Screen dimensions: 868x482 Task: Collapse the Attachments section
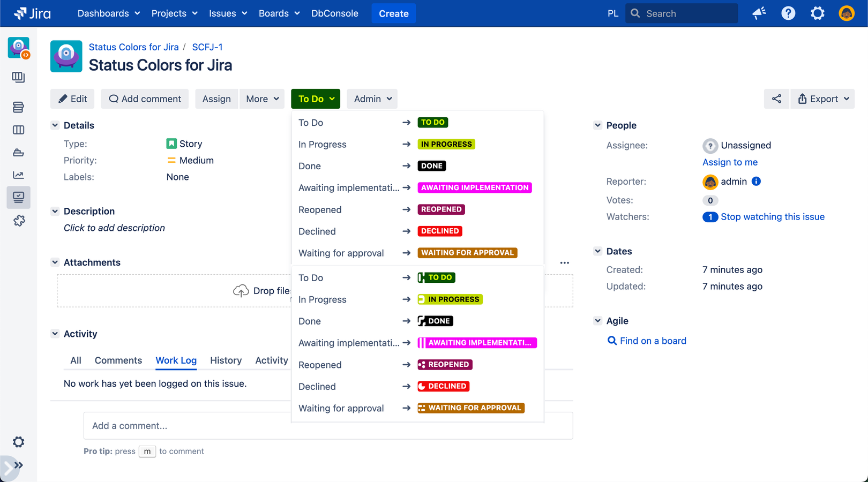[x=55, y=262]
